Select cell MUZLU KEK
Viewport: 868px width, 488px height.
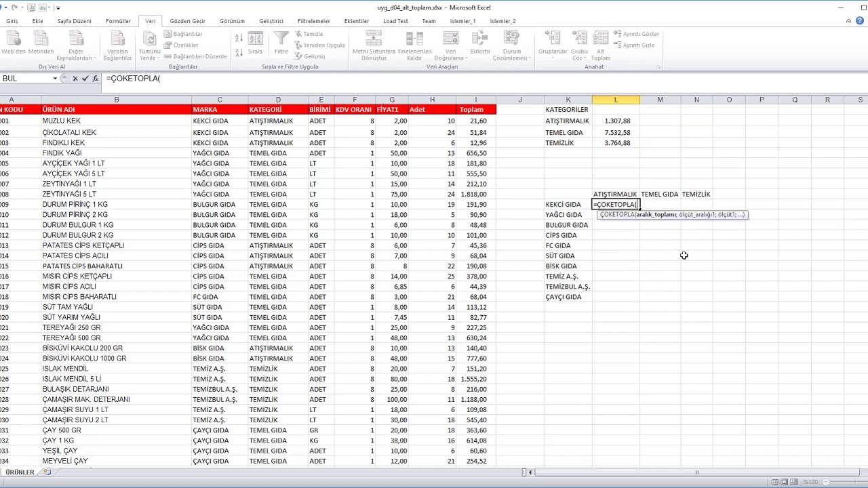(x=116, y=121)
